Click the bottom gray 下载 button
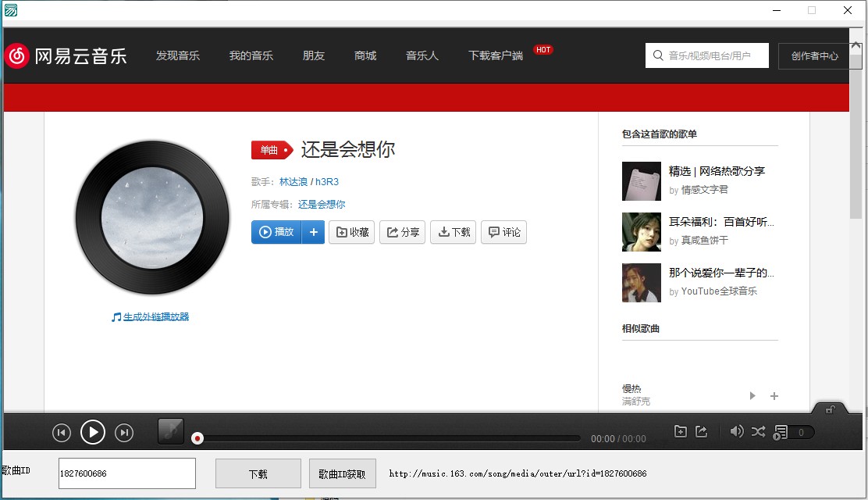This screenshot has height=500, width=868. [258, 473]
